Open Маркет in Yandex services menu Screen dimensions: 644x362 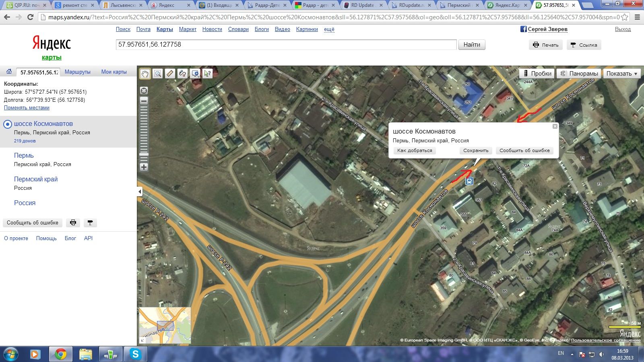[x=188, y=29]
